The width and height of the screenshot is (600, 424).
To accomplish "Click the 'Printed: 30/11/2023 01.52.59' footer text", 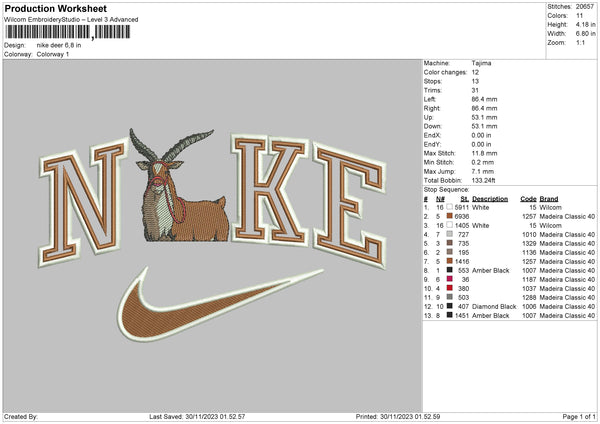I will click(x=398, y=416).
